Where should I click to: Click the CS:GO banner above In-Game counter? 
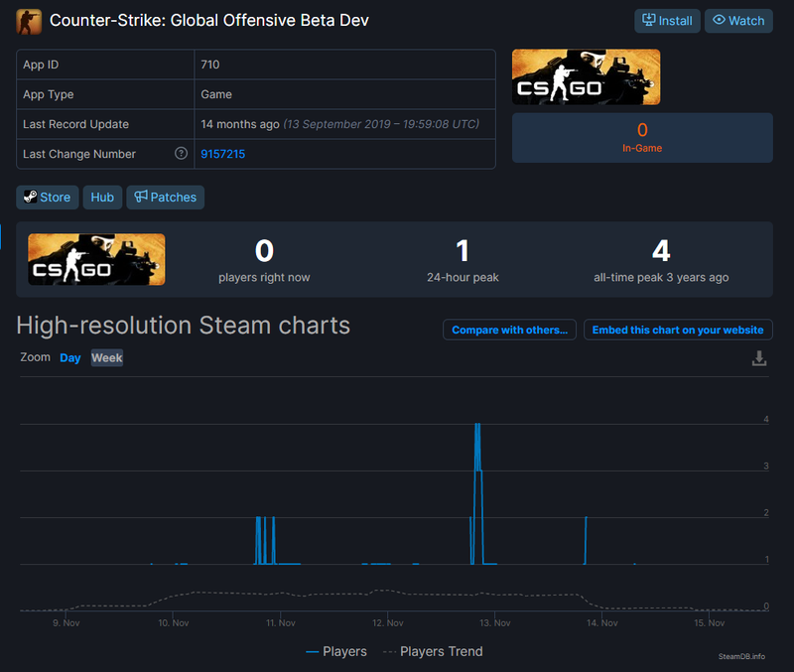point(586,77)
